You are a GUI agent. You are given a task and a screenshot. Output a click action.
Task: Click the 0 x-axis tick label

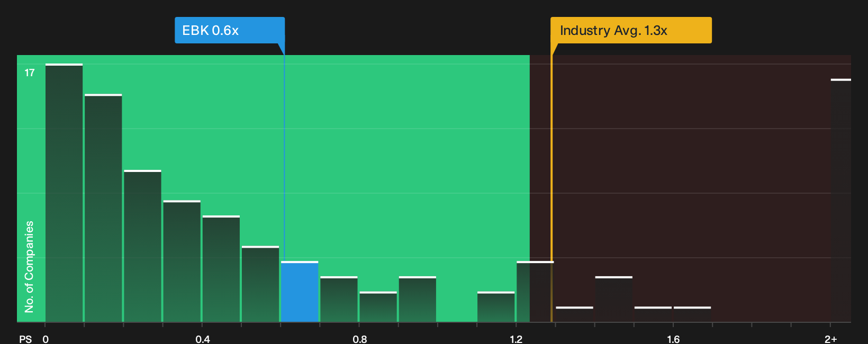(x=46, y=339)
